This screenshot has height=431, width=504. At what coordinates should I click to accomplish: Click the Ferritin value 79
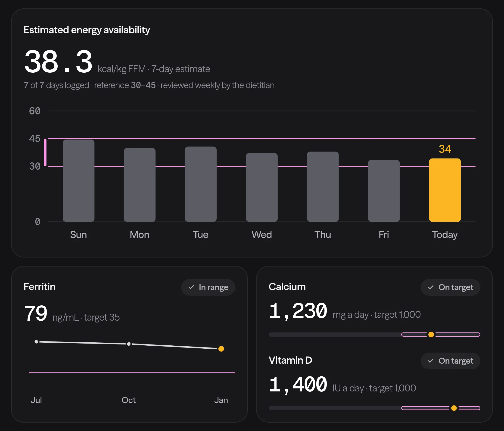click(36, 313)
